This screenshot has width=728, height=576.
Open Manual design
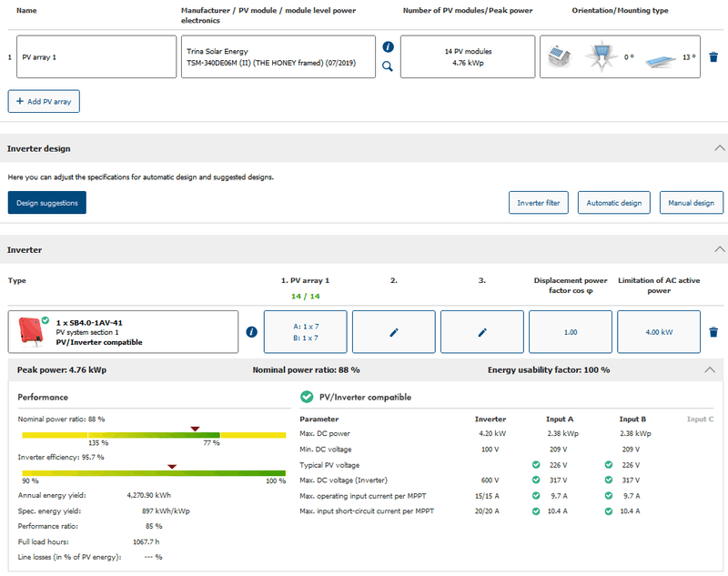point(691,203)
